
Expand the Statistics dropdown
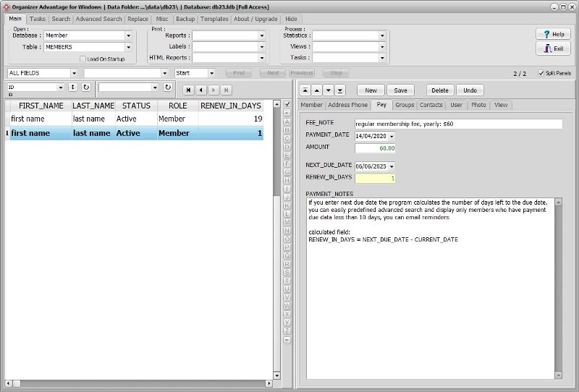(x=382, y=36)
